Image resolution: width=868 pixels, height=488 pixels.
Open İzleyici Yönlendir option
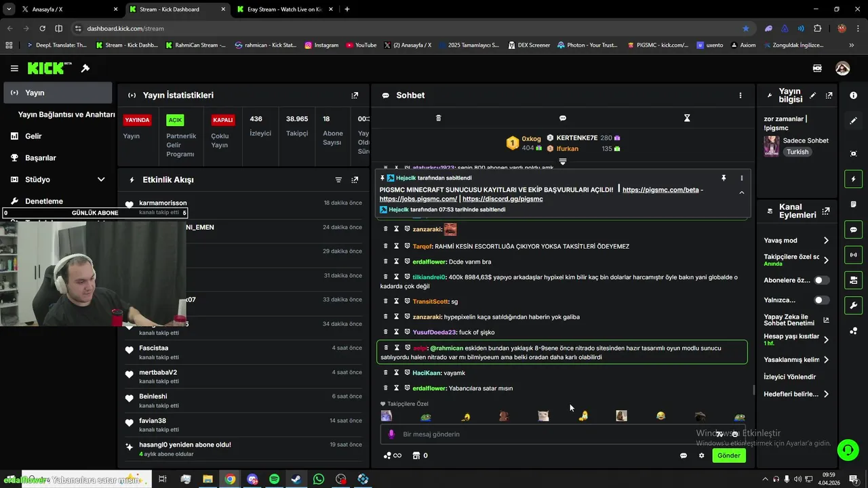click(789, 377)
